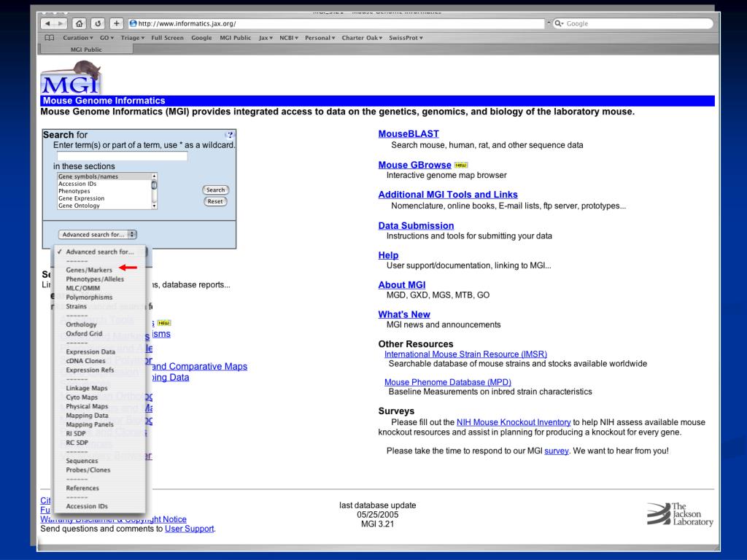Image resolution: width=747 pixels, height=560 pixels.
Task: Open the MouseBLAST link
Action: coord(409,134)
